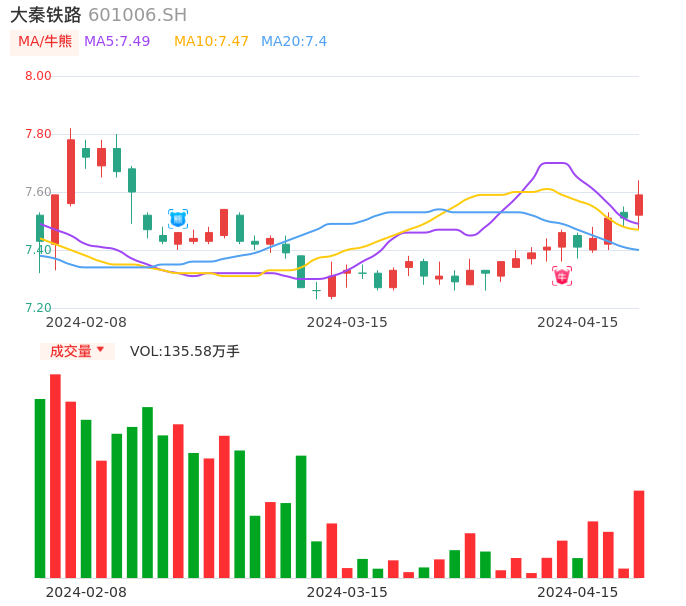Screen dimensions: 686x606
Task: Click the MA5:7.49 legend label
Action: (117, 42)
